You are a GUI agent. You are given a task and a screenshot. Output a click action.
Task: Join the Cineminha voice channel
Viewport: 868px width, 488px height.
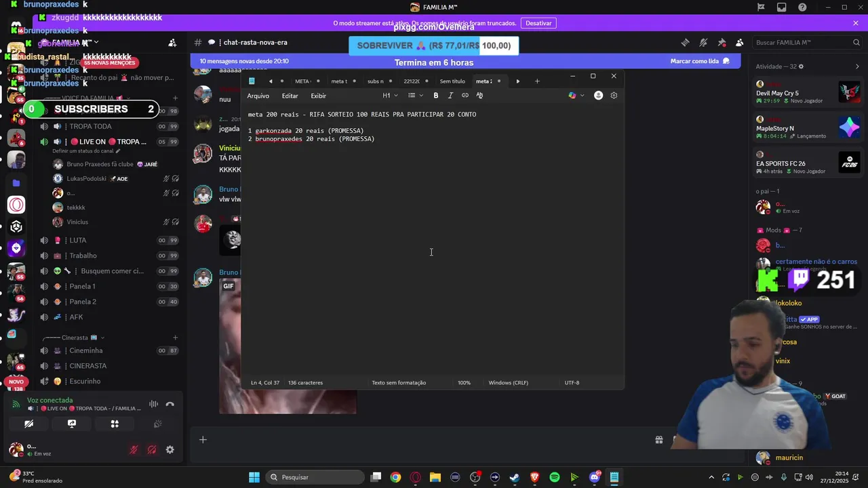(108, 350)
